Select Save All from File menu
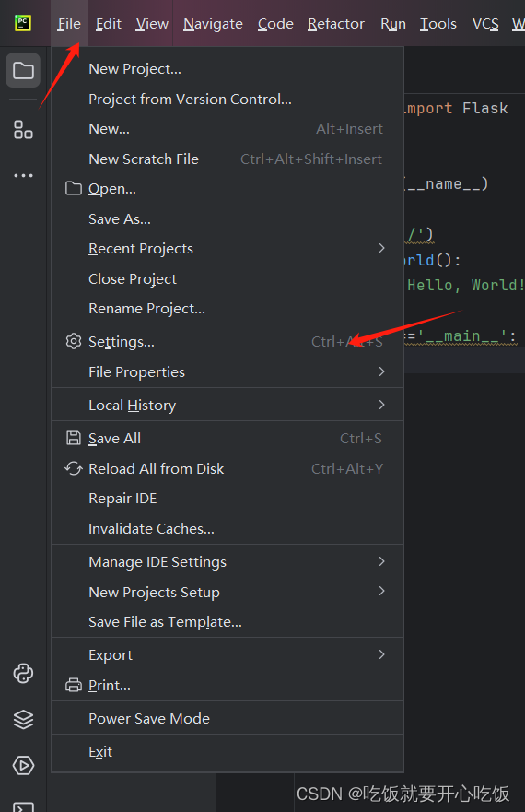 point(227,438)
